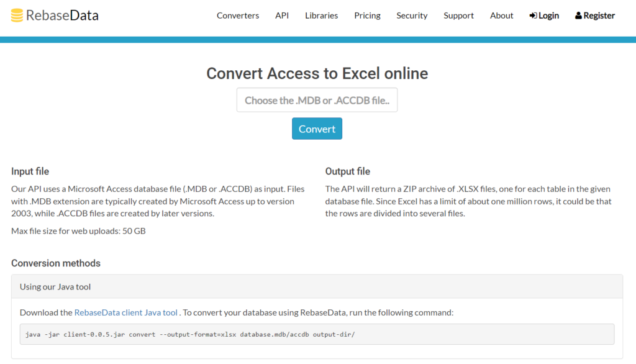The height and width of the screenshot is (364, 636).
Task: Click the RebaseData database stack logo icon
Action: 17,16
